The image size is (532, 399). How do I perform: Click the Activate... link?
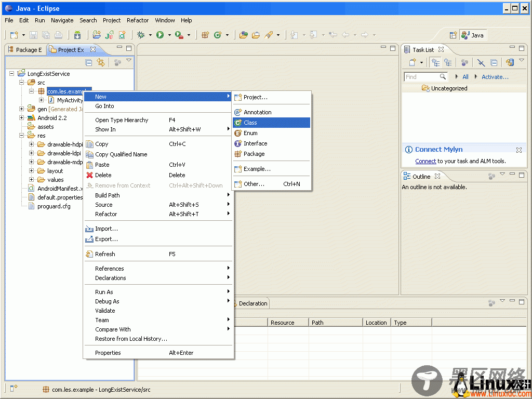tap(495, 77)
